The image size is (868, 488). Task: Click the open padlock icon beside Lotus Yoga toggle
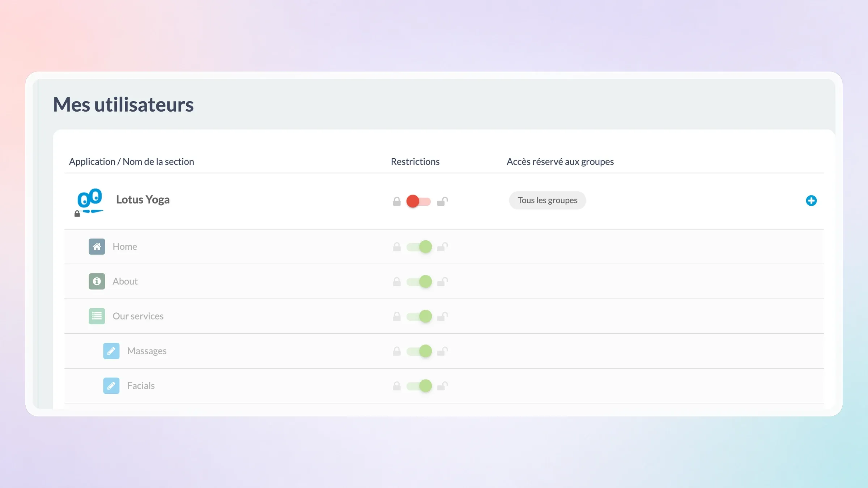442,201
